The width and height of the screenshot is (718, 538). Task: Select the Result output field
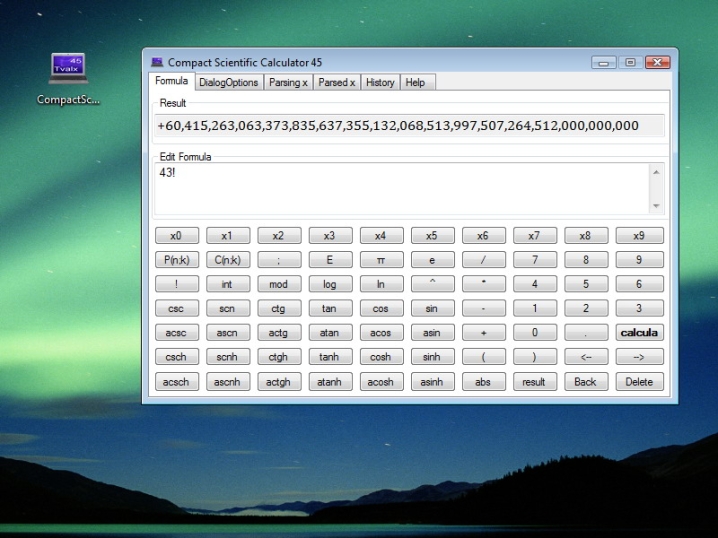pyautogui.click(x=409, y=126)
